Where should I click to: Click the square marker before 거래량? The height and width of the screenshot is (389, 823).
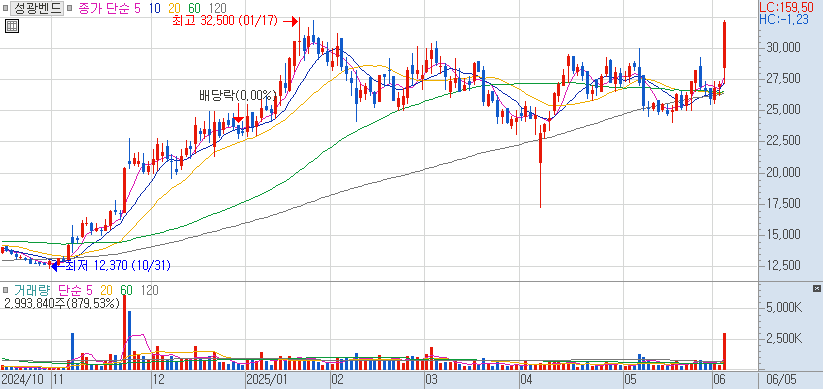[x=5, y=290]
